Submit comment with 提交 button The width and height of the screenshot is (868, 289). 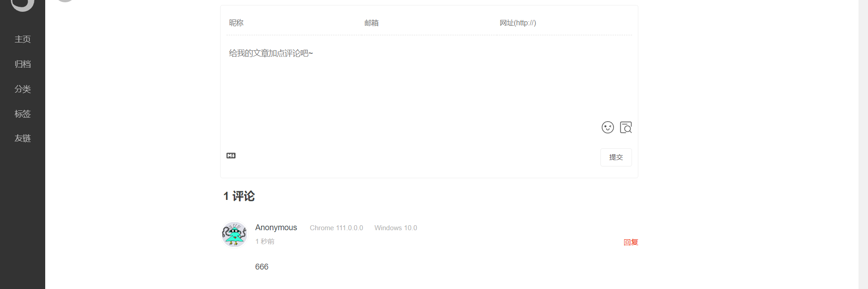(x=616, y=157)
